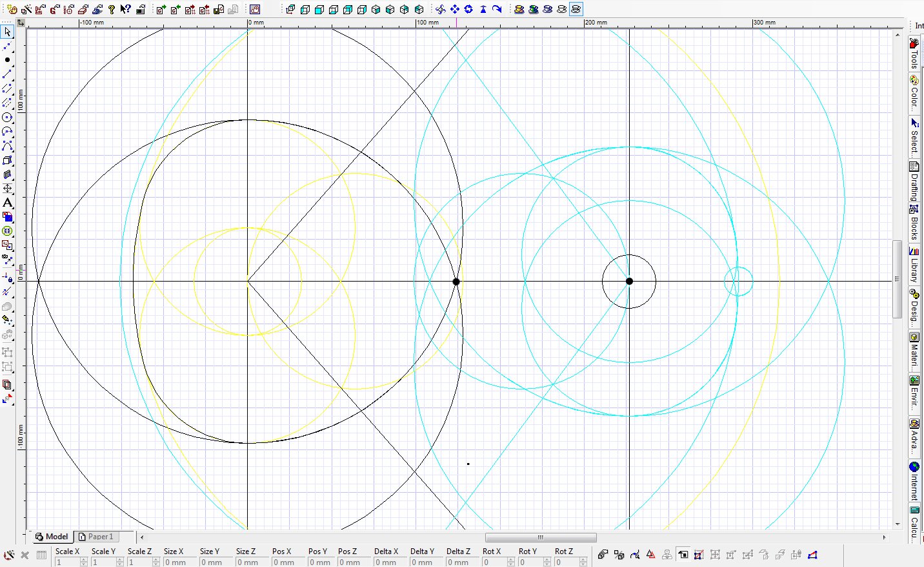Screen dimensions: 924x567
Task: Choose the Select arrow tool
Action: click(x=8, y=32)
